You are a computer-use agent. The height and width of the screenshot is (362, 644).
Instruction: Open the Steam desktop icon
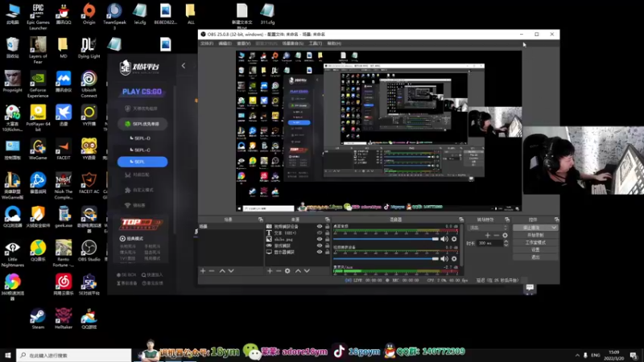pyautogui.click(x=38, y=319)
